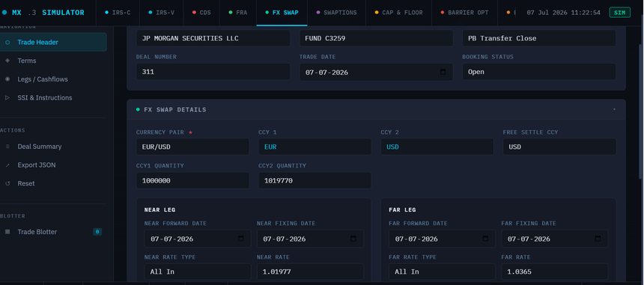Switch to the CAP & FLOOR tab
Screen dimensions: 644x285
pyautogui.click(x=399, y=13)
